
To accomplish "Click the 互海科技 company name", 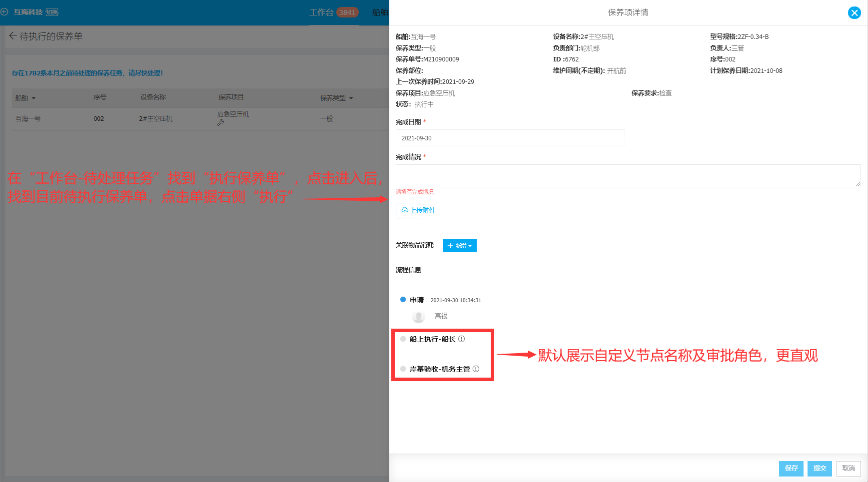I will pyautogui.click(x=28, y=12).
